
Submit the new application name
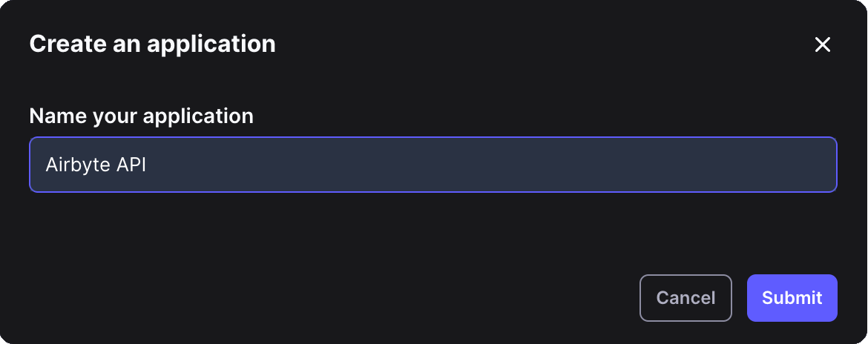[792, 298]
